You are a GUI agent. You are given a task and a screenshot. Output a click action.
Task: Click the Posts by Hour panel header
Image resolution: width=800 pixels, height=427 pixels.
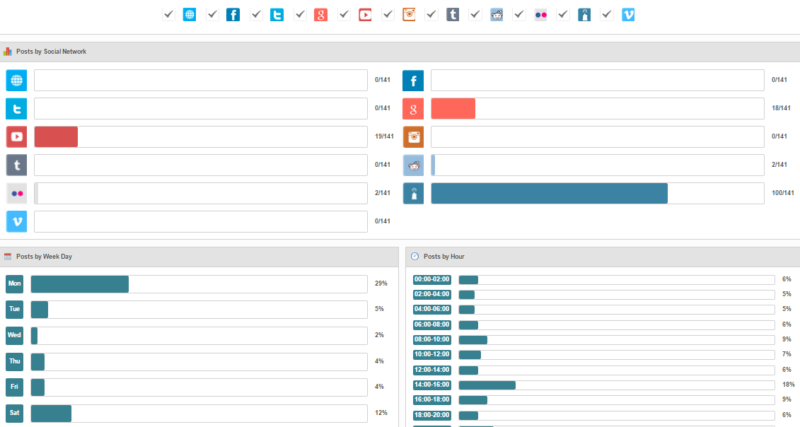tap(444, 257)
